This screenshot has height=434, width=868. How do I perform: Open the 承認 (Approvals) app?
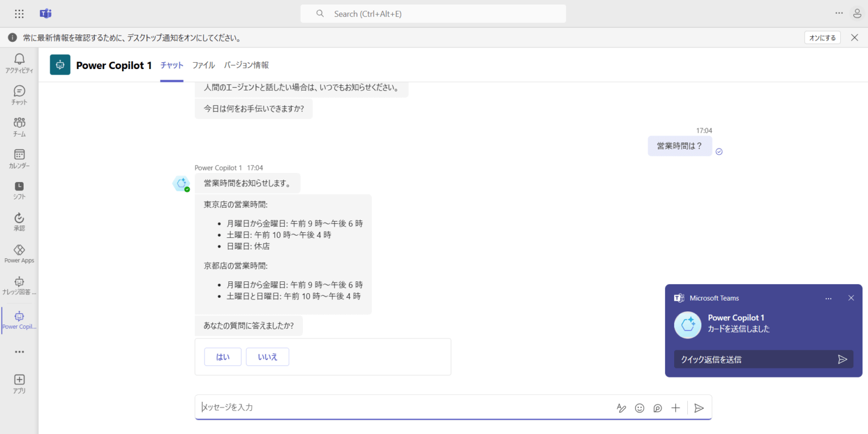point(19,222)
